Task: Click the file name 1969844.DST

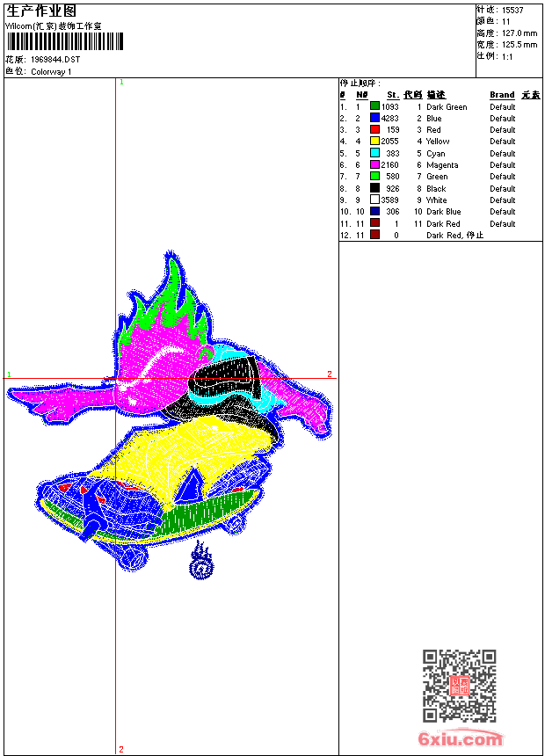Action: [x=55, y=59]
